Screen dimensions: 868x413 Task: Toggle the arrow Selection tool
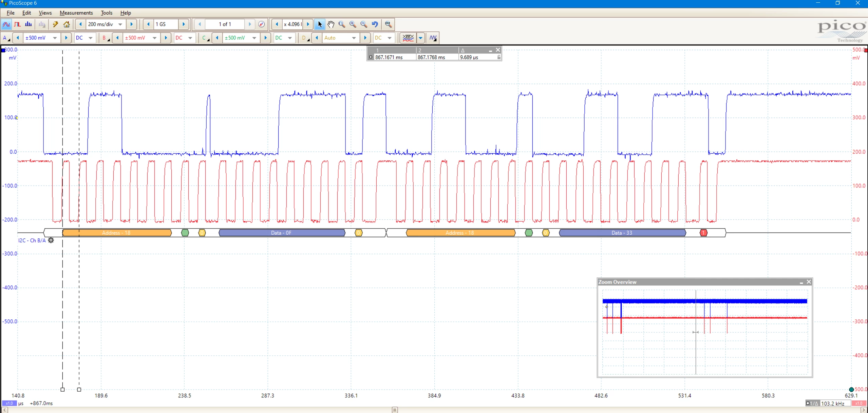coord(320,24)
